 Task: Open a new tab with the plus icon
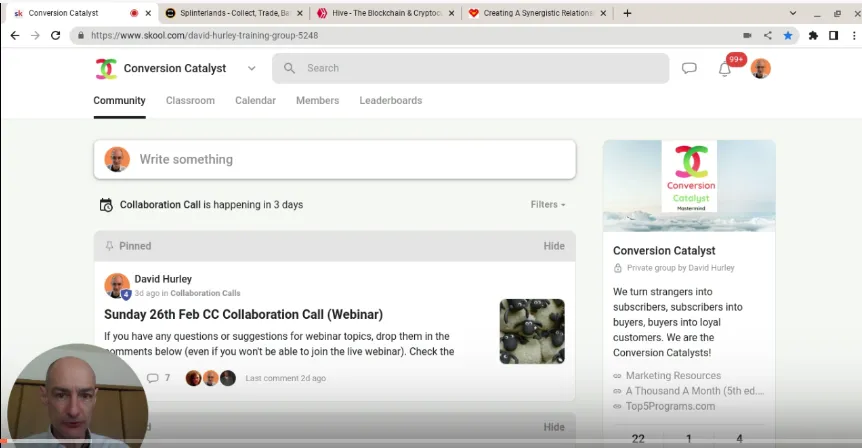pyautogui.click(x=627, y=13)
